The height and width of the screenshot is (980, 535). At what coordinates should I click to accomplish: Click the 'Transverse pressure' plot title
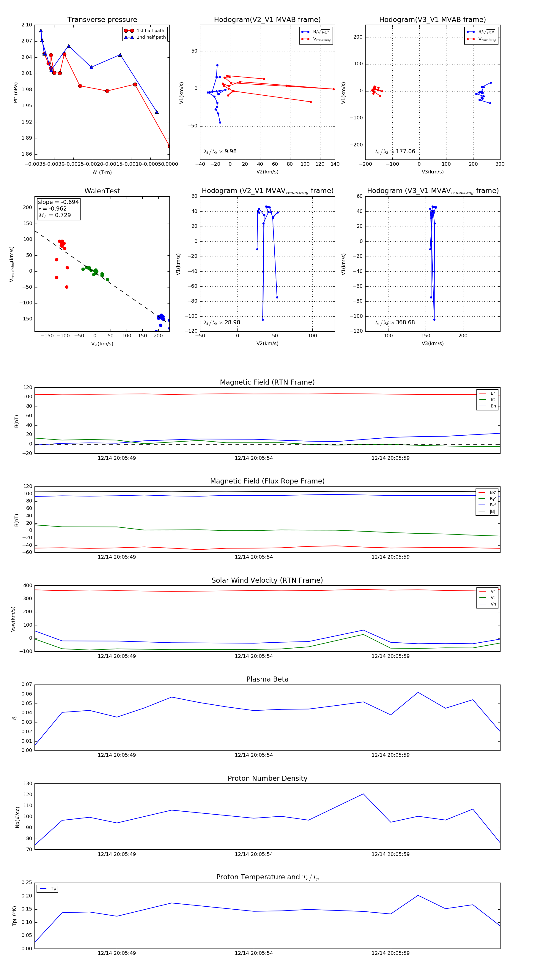click(x=102, y=20)
